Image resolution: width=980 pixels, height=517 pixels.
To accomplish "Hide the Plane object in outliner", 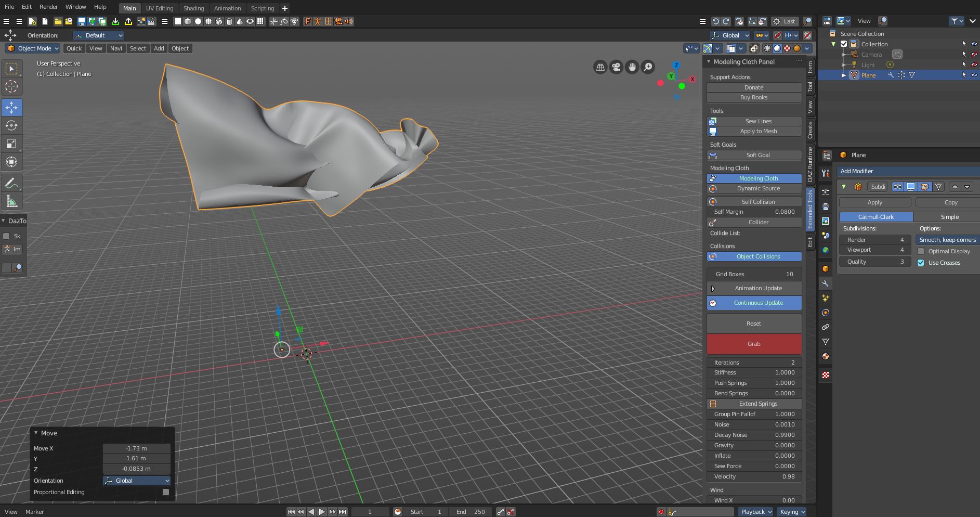I will (974, 75).
